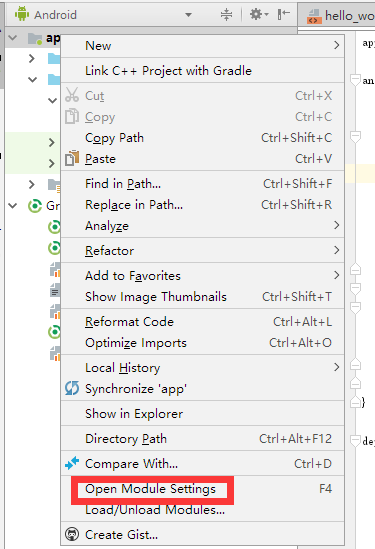Click the Paste clipboard icon

[72, 158]
